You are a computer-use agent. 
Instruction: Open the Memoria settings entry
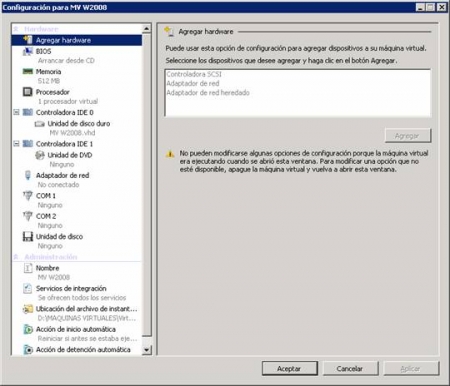(48, 72)
